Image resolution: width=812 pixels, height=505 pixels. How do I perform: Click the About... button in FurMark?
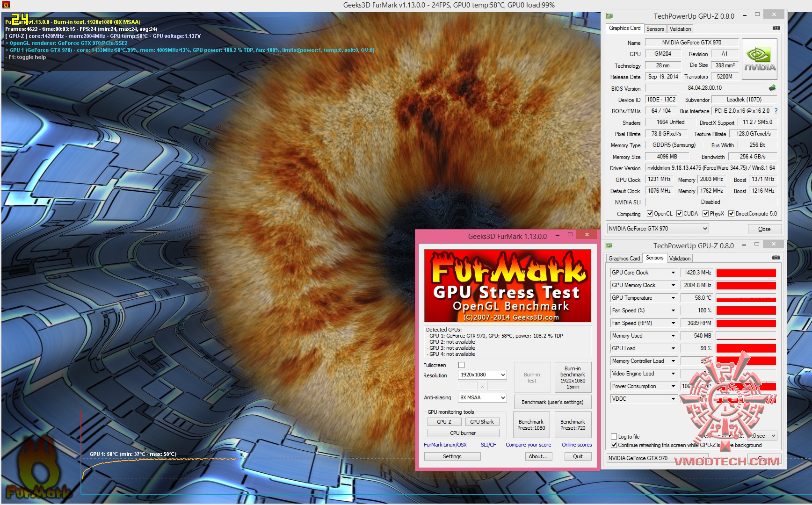pyautogui.click(x=538, y=456)
